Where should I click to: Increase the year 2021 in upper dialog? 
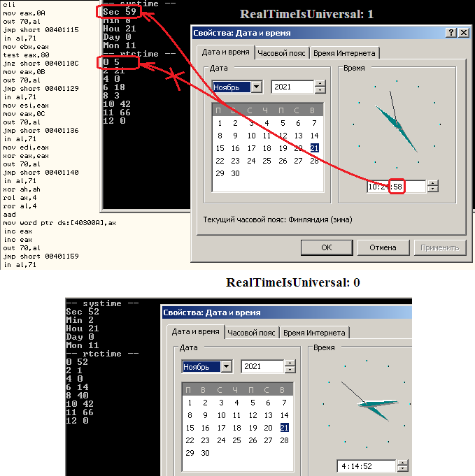point(320,85)
